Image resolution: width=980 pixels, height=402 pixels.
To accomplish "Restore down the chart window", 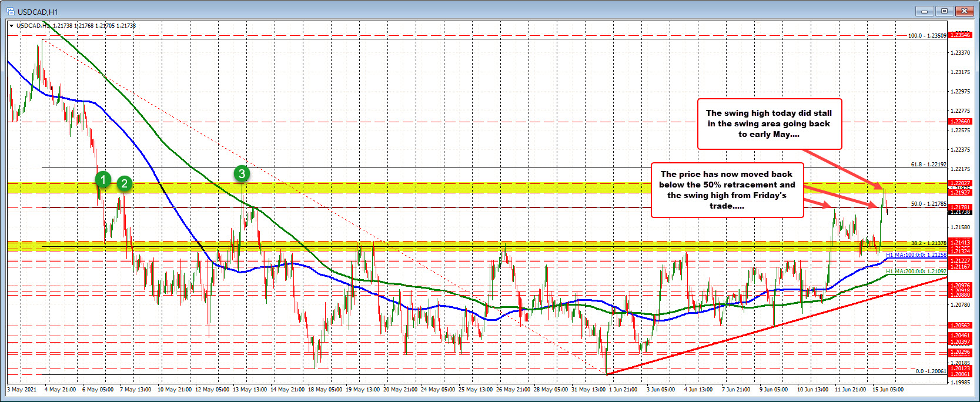I will tap(944, 11).
